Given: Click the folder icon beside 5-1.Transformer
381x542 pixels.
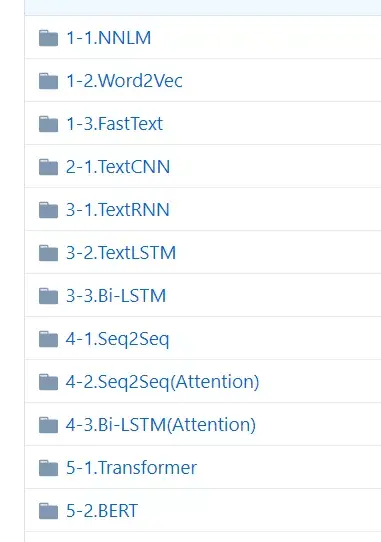Looking at the screenshot, I should click(x=48, y=468).
